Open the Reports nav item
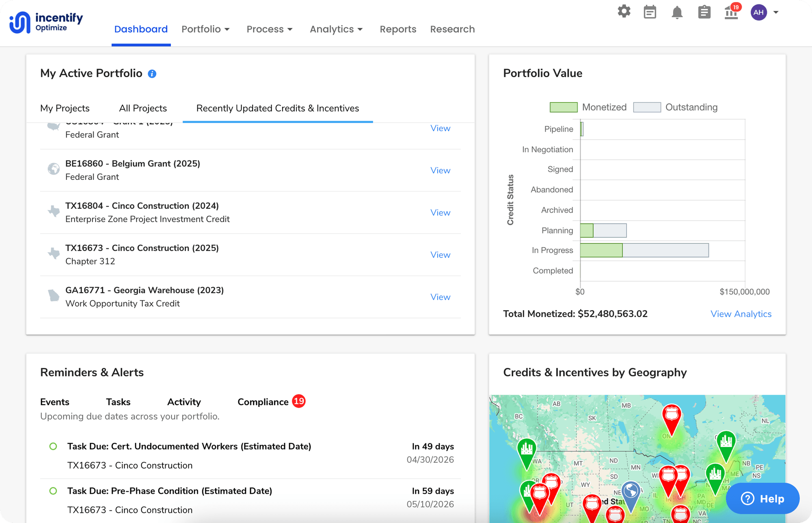812x523 pixels. [398, 29]
